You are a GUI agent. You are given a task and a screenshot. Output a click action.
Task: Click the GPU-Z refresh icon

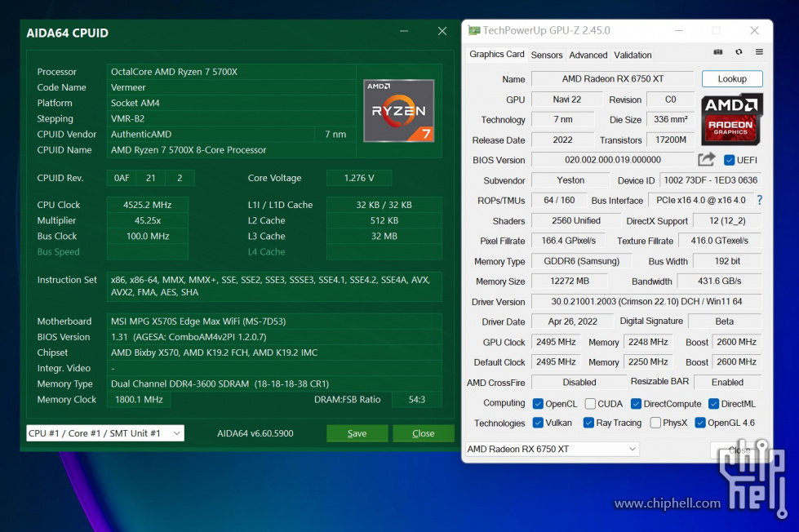[739, 52]
